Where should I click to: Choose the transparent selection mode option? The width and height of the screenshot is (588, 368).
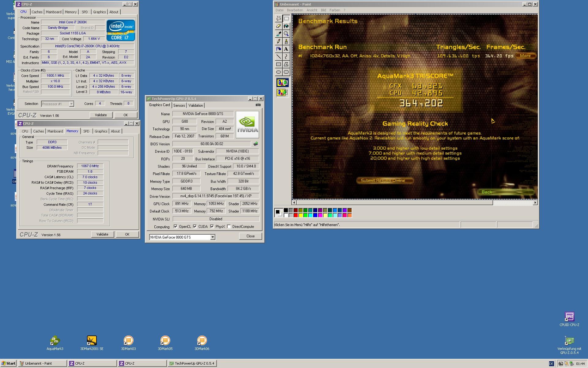point(282,92)
